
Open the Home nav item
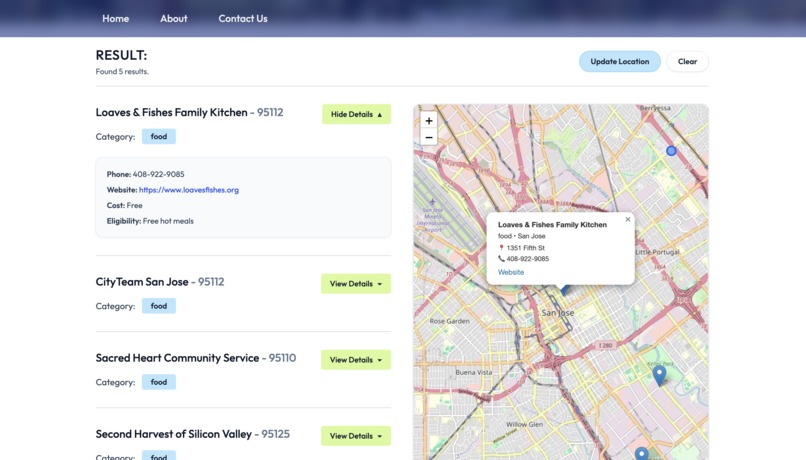(116, 19)
